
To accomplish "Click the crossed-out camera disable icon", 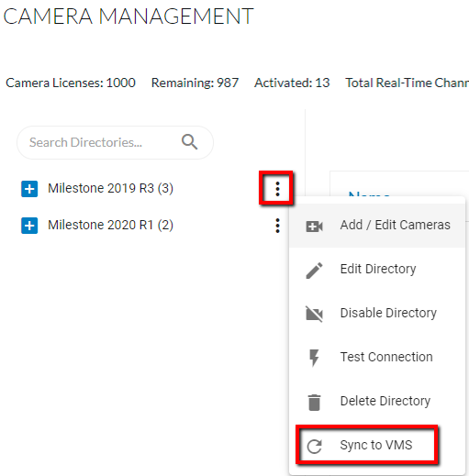I will 314,314.
